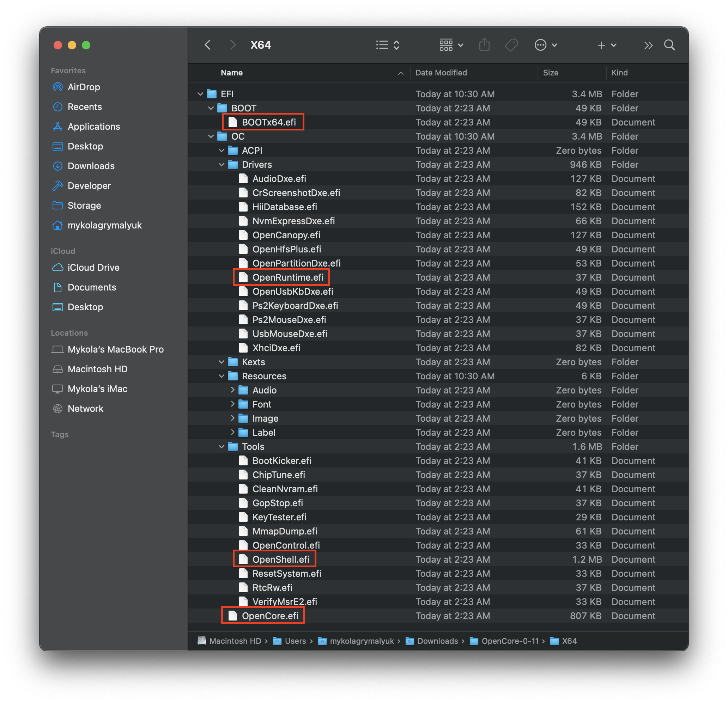The image size is (728, 703).
Task: Click the Share icon in the toolbar
Action: [484, 45]
